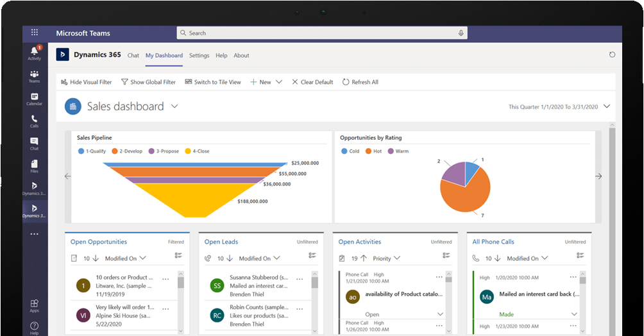Image resolution: width=644 pixels, height=336 pixels.
Task: Click the Search input field
Action: [x=322, y=33]
